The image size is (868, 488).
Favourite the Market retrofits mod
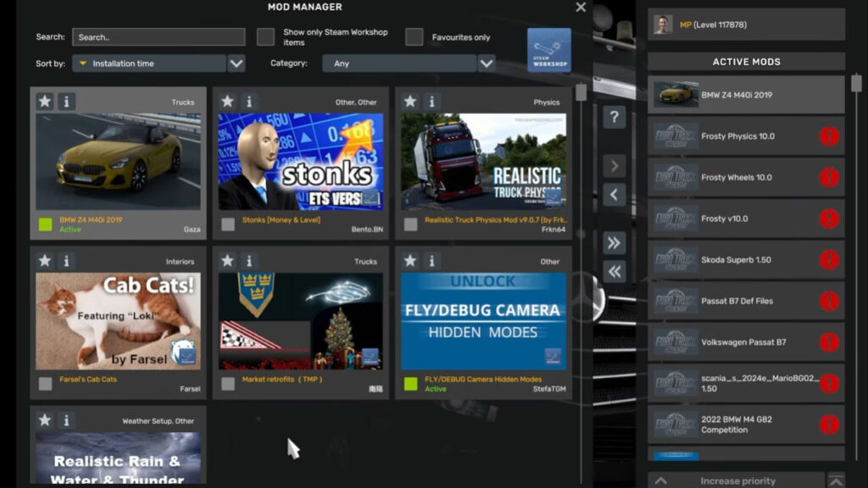coord(227,261)
